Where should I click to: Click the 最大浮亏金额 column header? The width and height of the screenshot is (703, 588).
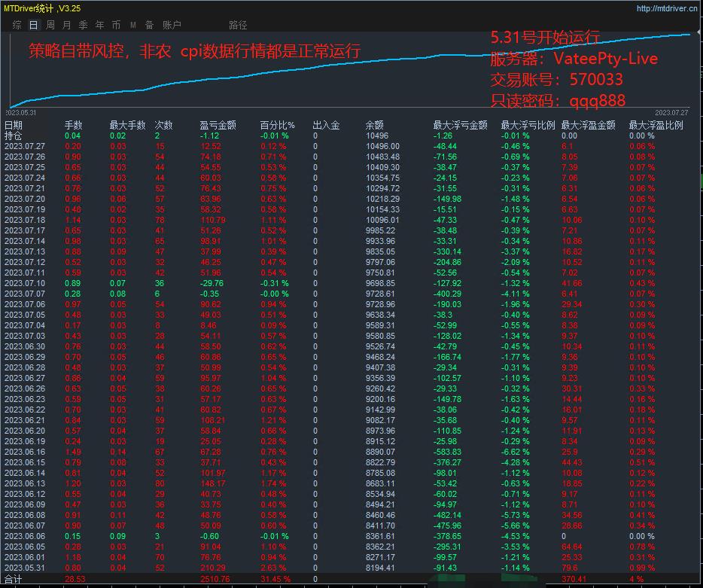point(460,126)
